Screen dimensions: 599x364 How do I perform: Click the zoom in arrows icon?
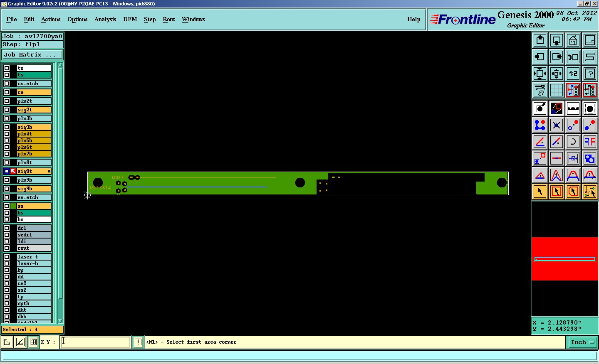pyautogui.click(x=540, y=74)
